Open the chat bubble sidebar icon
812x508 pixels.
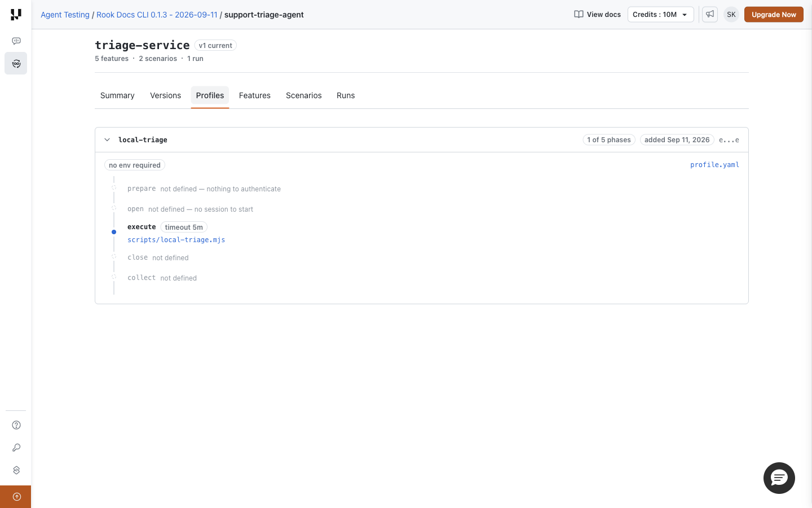click(16, 41)
